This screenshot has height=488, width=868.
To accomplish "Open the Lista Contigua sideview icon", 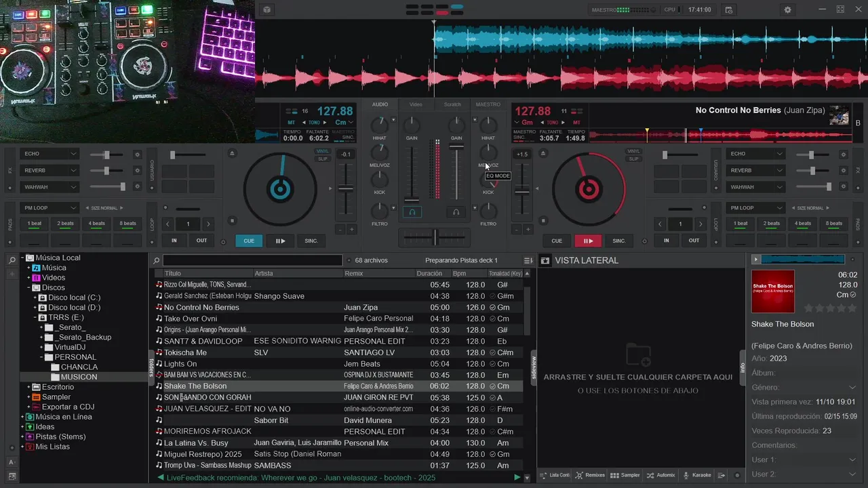I will [556, 475].
